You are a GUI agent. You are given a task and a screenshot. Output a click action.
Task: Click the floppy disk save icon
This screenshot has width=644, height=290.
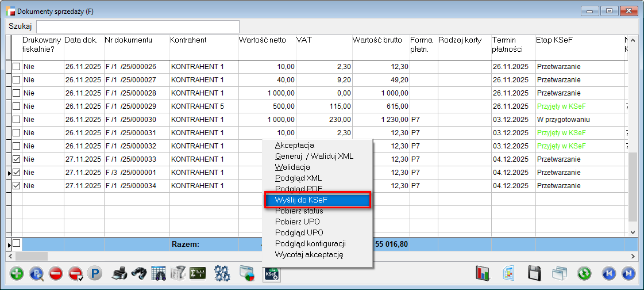coord(535,273)
